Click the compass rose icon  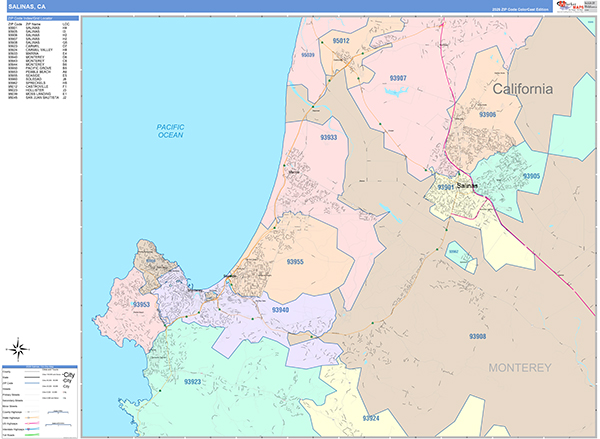[17, 349]
